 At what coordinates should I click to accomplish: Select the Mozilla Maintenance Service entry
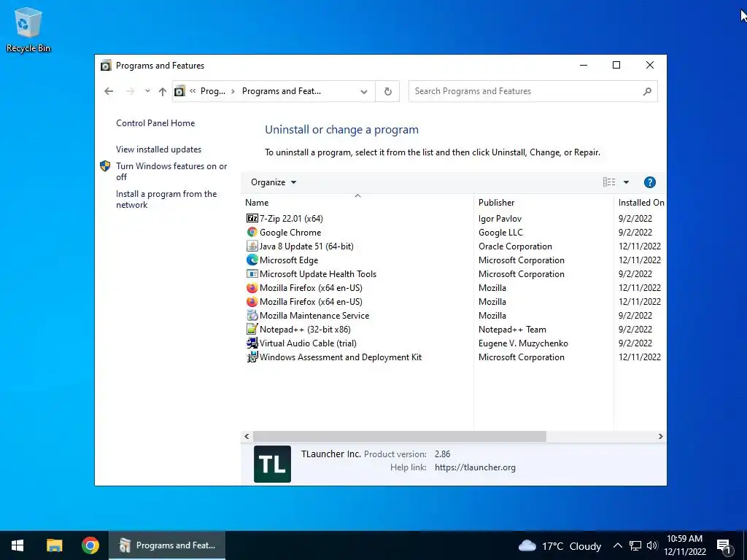tap(314, 315)
